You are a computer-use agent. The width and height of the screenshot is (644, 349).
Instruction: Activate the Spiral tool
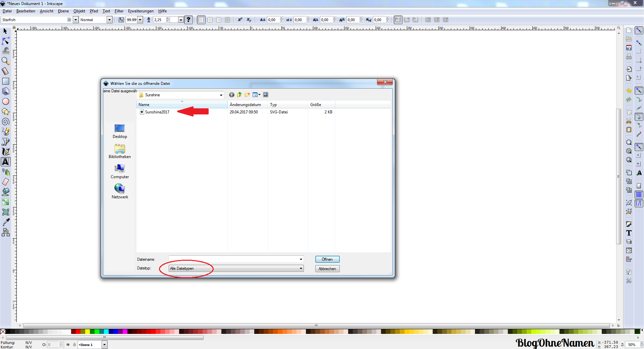pos(6,121)
